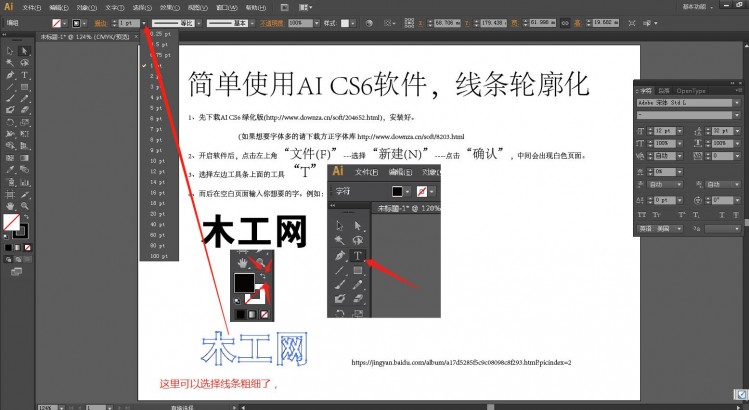Select the Selection tool (black arrow)
The width and height of the screenshot is (749, 410).
coord(10,51)
